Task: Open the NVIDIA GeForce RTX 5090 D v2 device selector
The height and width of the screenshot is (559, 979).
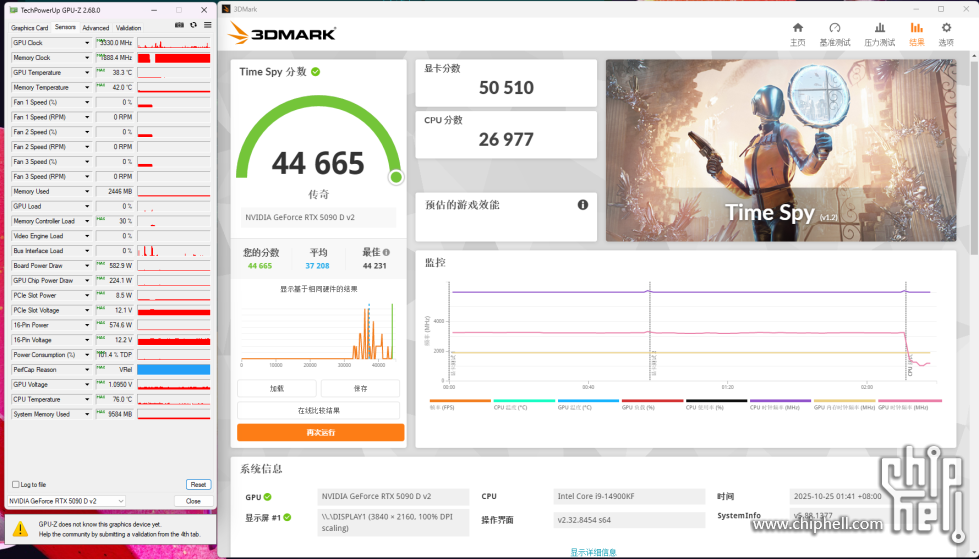Action: 66,501
